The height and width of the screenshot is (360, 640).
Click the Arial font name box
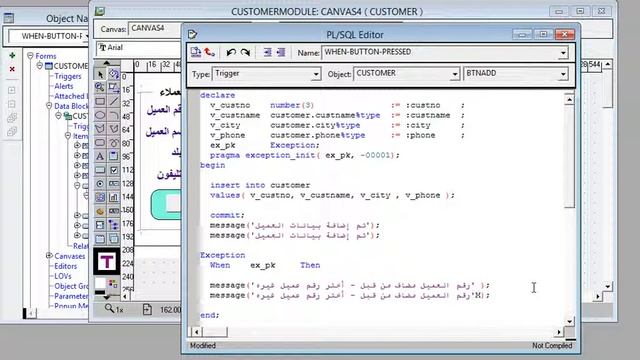139,48
